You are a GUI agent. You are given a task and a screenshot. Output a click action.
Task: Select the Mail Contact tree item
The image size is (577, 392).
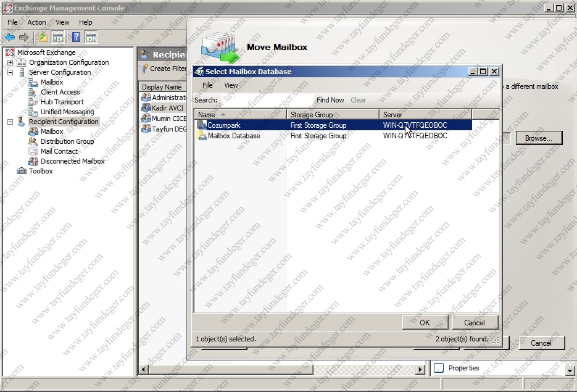pos(59,151)
